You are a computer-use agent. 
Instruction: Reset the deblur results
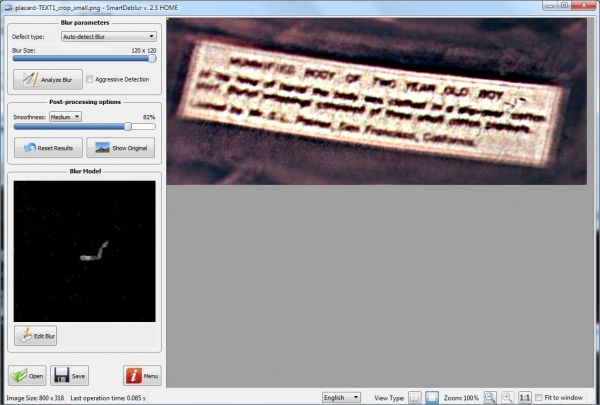pos(48,148)
